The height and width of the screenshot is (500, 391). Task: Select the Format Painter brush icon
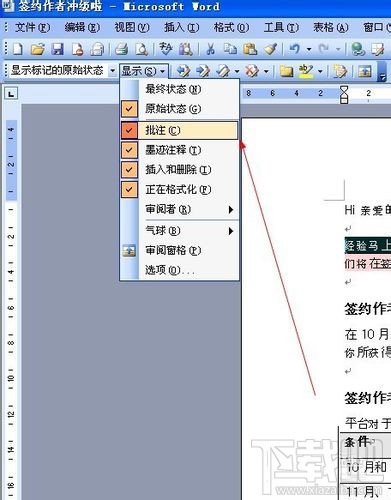pos(271,50)
